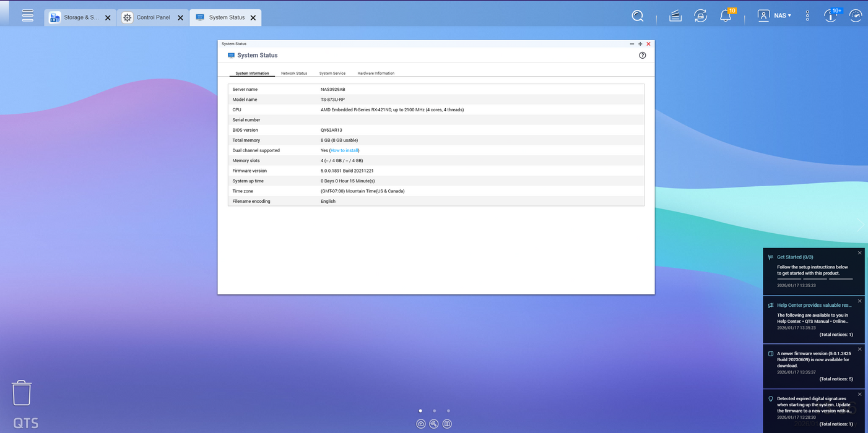Maximize the System Status window
Image resolution: width=868 pixels, height=433 pixels.
640,44
